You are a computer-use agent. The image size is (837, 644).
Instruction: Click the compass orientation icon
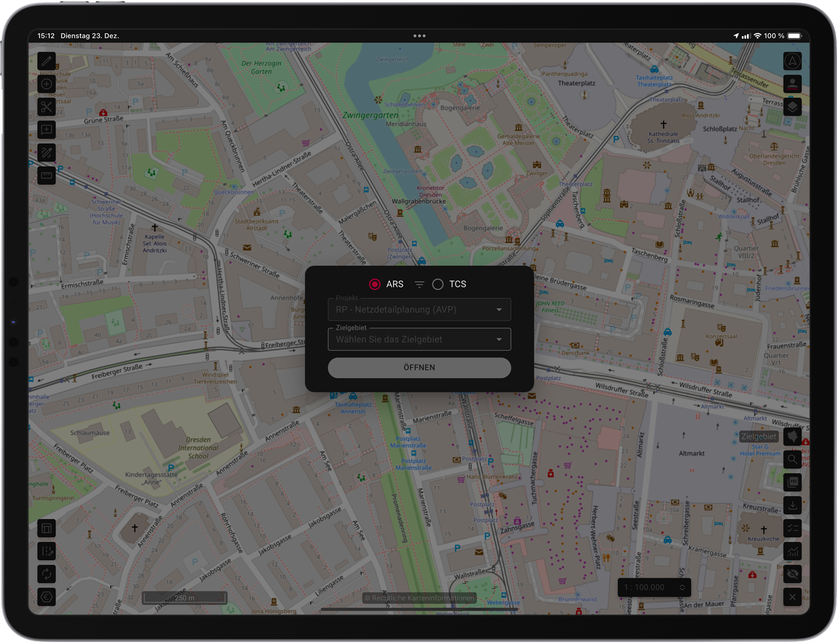[793, 61]
